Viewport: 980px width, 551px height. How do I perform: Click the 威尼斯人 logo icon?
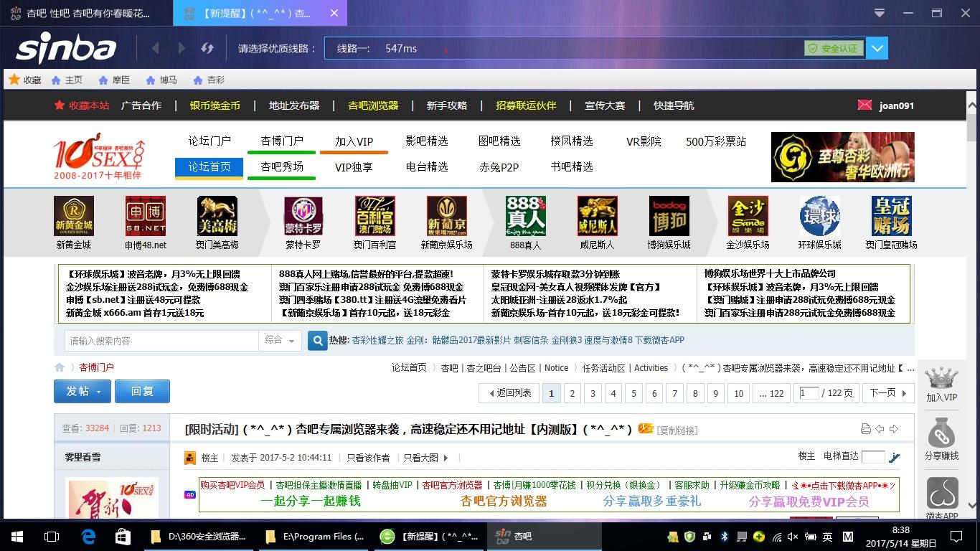[x=598, y=216]
